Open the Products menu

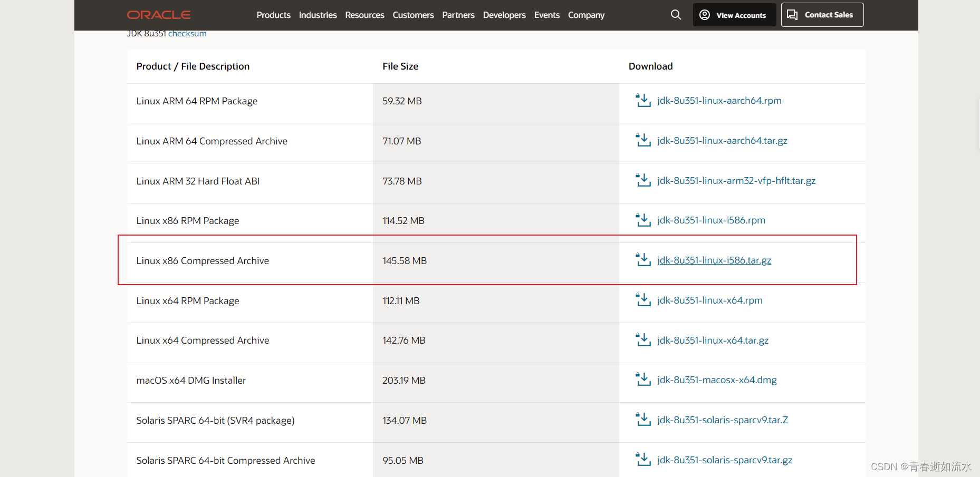273,15
